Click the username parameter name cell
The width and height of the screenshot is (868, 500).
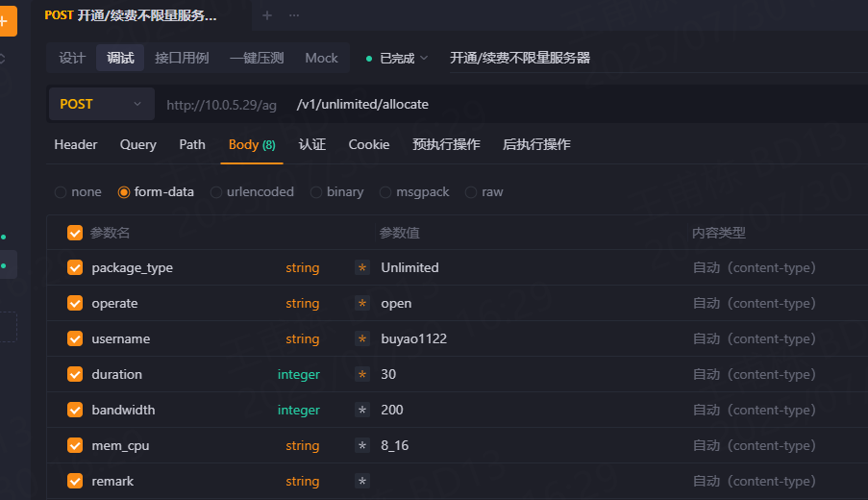pyautogui.click(x=121, y=338)
